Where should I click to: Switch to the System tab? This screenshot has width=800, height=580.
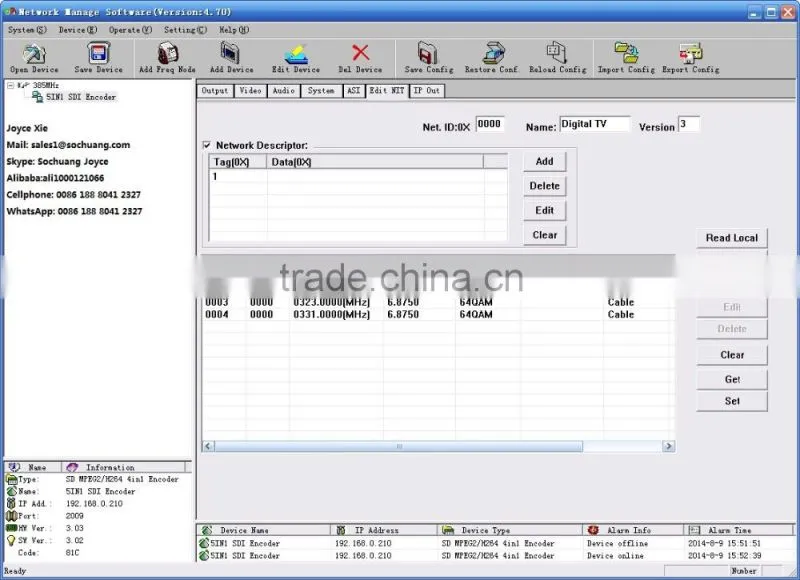(321, 91)
